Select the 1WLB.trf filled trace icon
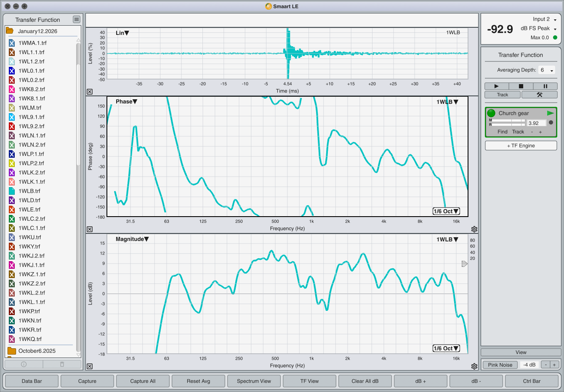This screenshot has width=564, height=392. pyautogui.click(x=12, y=191)
